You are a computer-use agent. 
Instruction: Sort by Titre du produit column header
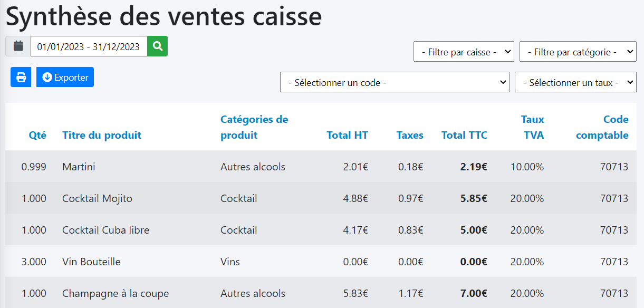coord(102,135)
